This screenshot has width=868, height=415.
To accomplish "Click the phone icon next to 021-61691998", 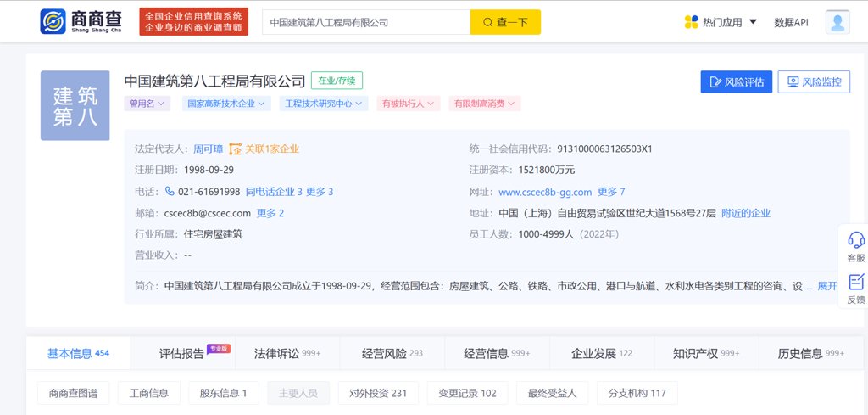I will 170,191.
